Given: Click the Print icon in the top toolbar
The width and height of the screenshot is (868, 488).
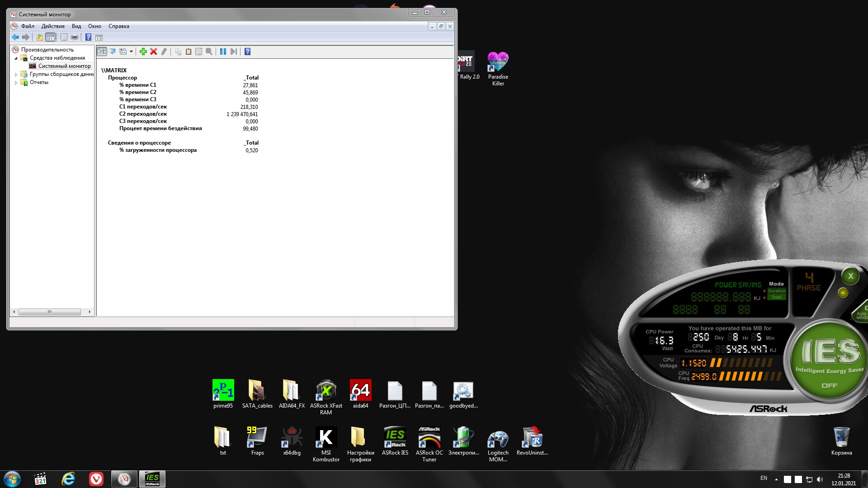Looking at the screenshot, I should click(x=75, y=38).
